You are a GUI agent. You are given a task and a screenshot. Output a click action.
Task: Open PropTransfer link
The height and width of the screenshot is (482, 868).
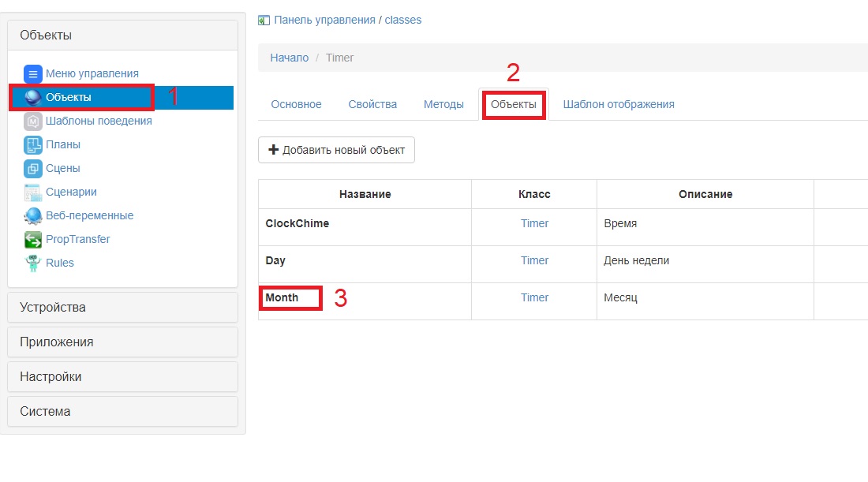click(x=78, y=239)
